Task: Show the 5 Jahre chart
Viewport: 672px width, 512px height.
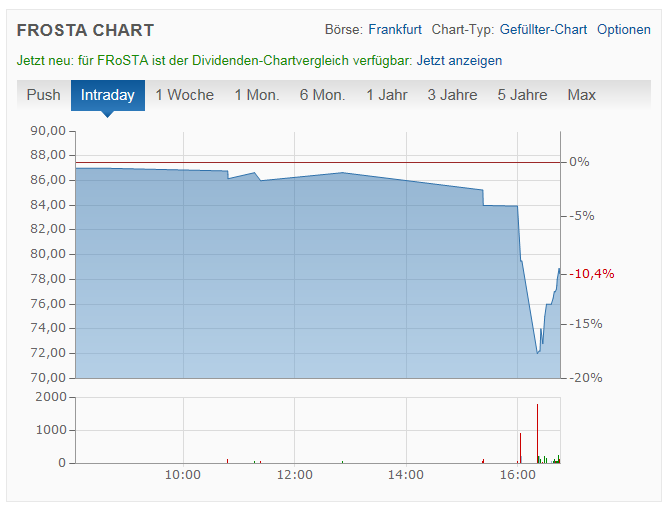Action: (x=522, y=95)
